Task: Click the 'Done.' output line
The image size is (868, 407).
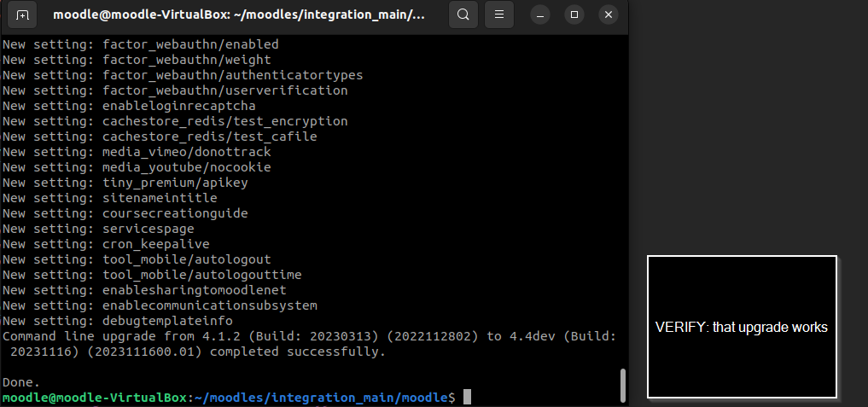Action: pyautogui.click(x=21, y=382)
